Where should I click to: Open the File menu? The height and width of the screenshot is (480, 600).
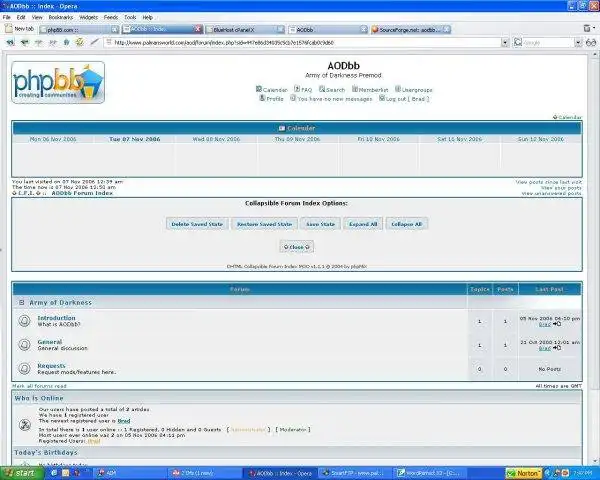pyautogui.click(x=7, y=17)
